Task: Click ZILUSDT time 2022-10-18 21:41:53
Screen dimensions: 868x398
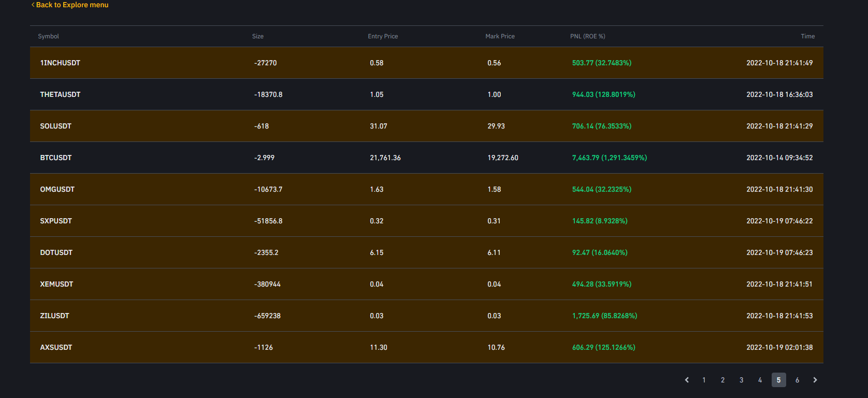Action: [x=779, y=316]
